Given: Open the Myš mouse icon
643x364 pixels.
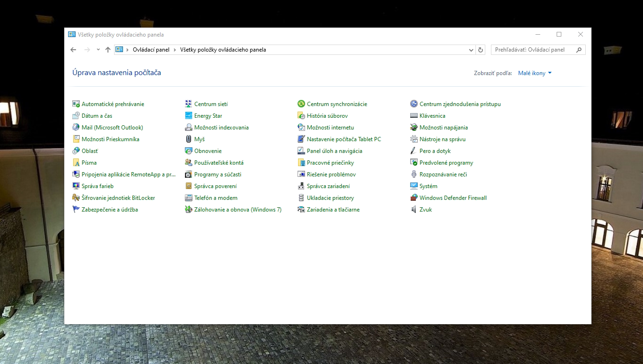Looking at the screenshot, I should [x=188, y=139].
